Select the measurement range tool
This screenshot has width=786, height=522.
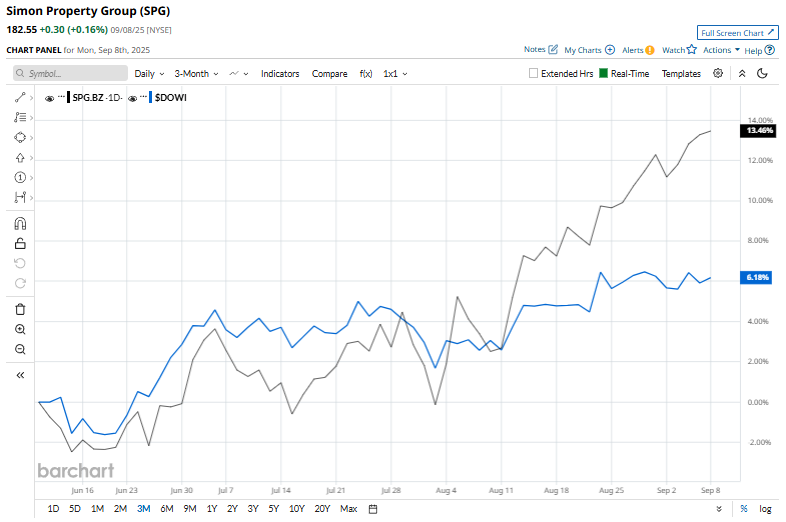pos(20,198)
